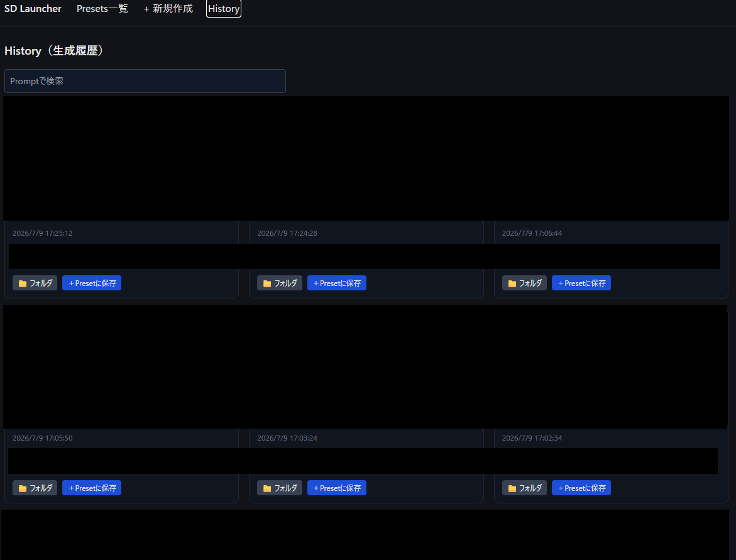Click the timestamp 2026/7/9 17:25:12
The image size is (736, 560).
click(42, 233)
